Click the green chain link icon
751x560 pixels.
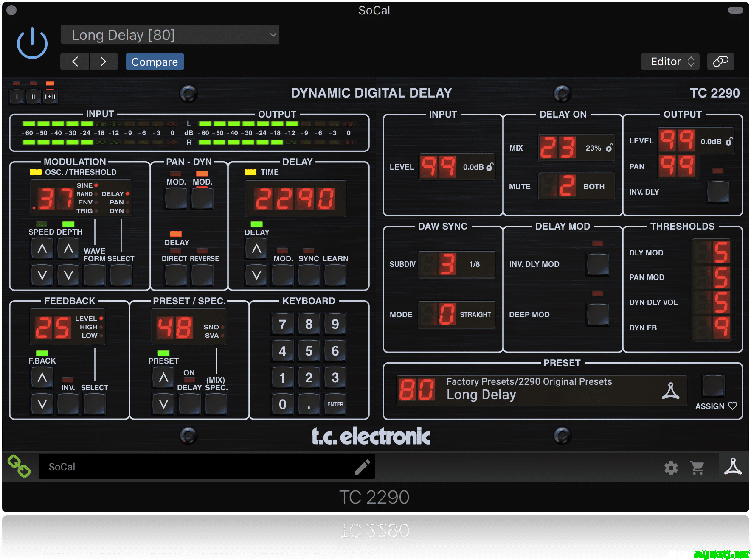click(x=19, y=466)
